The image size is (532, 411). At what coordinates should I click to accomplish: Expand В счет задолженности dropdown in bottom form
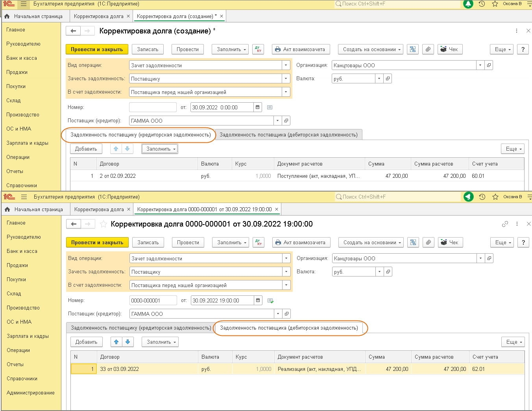286,285
